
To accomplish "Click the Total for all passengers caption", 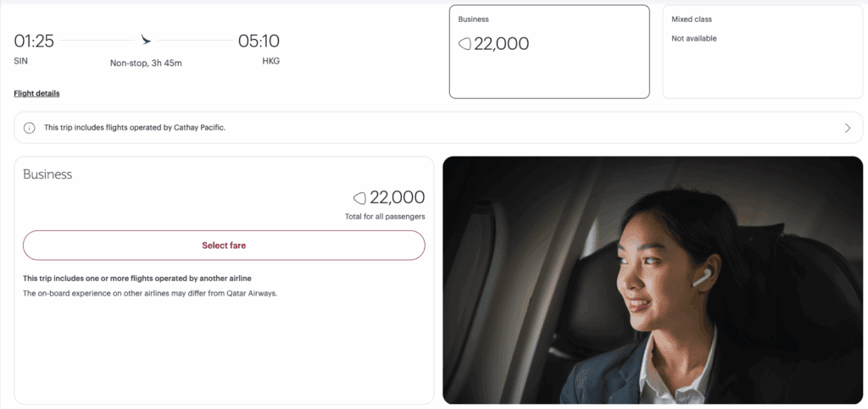I will (387, 217).
